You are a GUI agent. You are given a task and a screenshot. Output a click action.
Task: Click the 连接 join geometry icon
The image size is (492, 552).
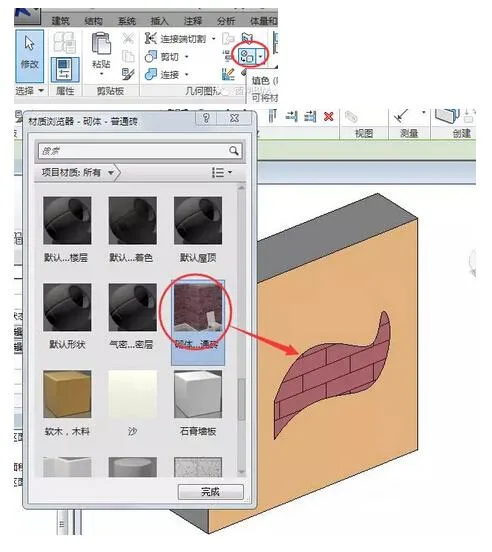point(151,74)
